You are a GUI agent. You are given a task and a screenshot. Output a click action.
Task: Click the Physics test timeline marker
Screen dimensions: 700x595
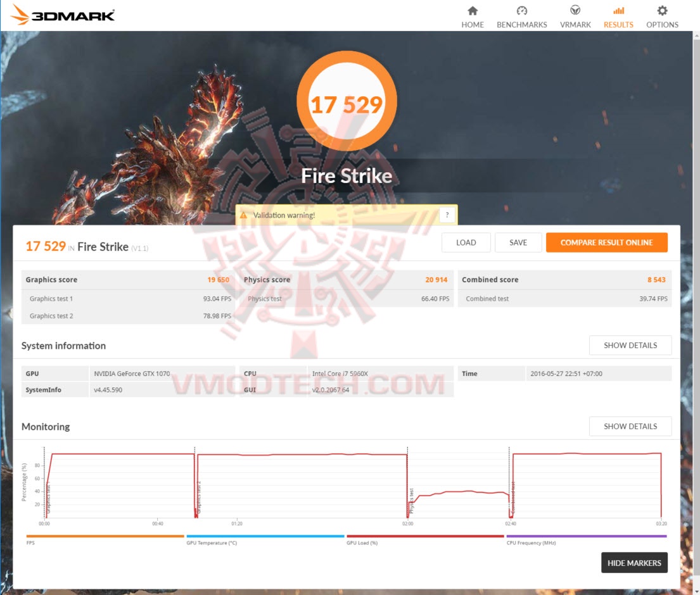[x=411, y=501]
